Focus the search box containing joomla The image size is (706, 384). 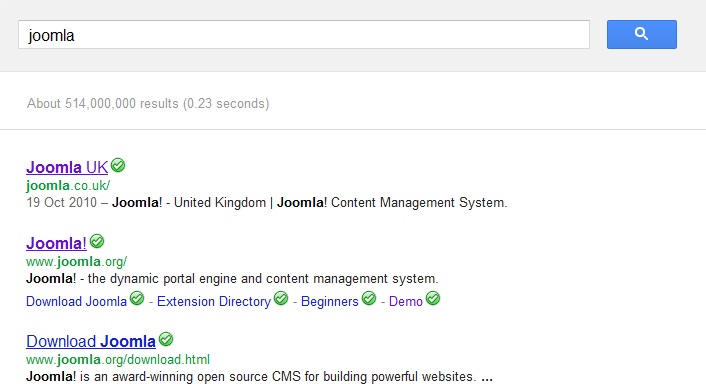click(x=304, y=34)
